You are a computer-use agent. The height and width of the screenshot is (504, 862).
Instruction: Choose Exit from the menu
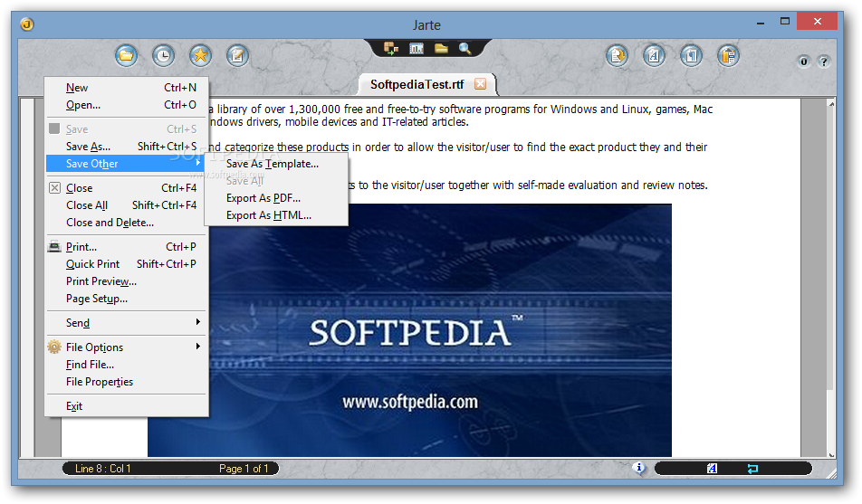[128, 406]
